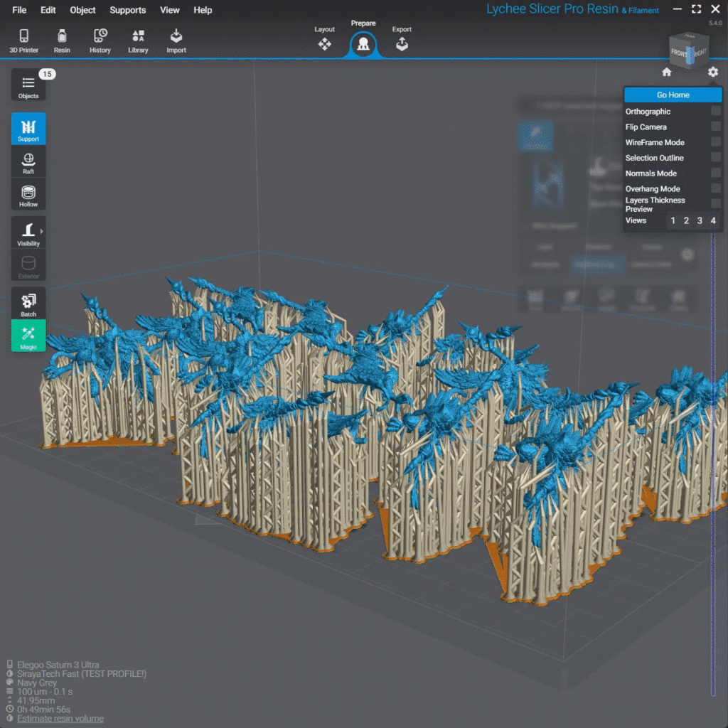
Task: Toggle the WireFrame Mode checkbox
Action: pos(715,142)
